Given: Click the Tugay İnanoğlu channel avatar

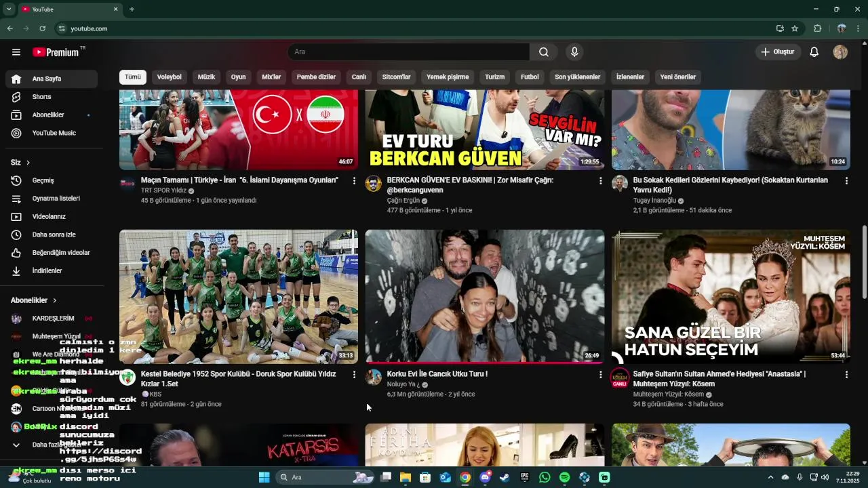Looking at the screenshot, I should [x=620, y=184].
